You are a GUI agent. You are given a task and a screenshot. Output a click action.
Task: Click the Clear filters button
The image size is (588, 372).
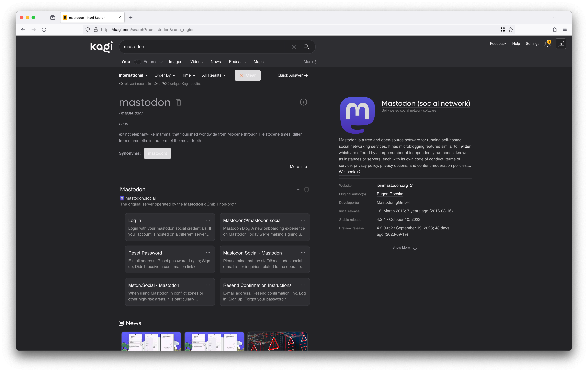click(x=248, y=75)
